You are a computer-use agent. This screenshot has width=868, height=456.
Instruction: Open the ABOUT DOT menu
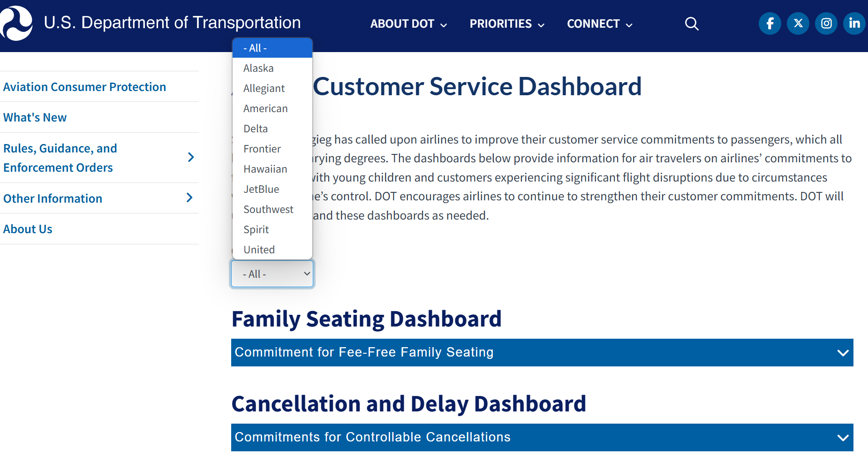[408, 24]
